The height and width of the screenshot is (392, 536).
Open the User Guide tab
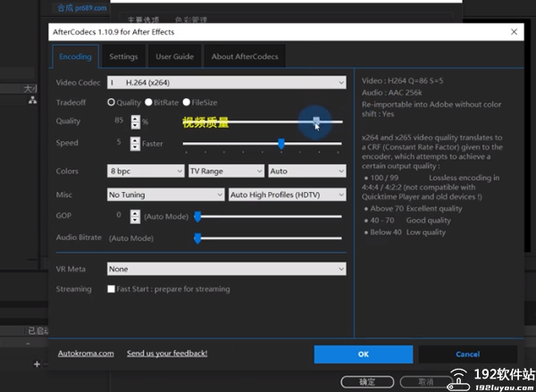coord(175,57)
